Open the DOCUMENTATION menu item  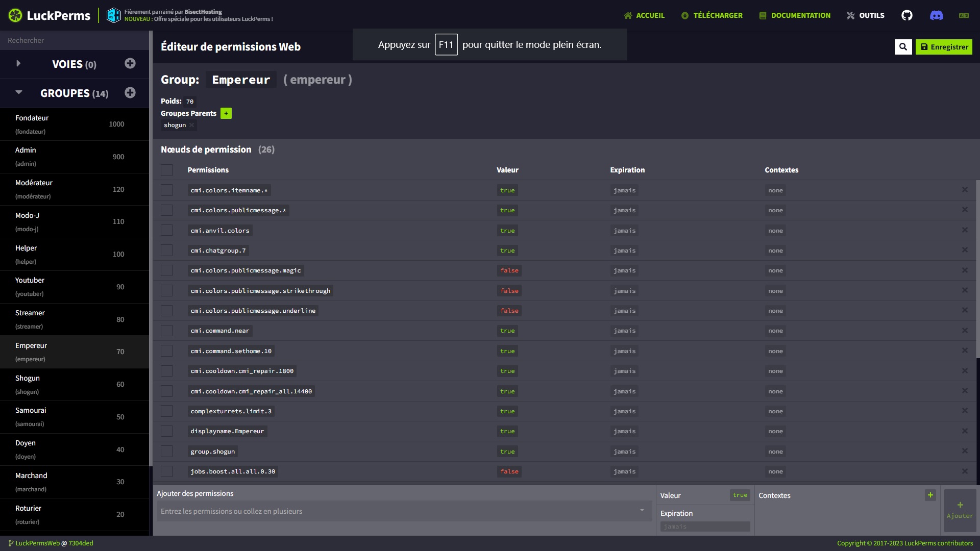(x=794, y=15)
